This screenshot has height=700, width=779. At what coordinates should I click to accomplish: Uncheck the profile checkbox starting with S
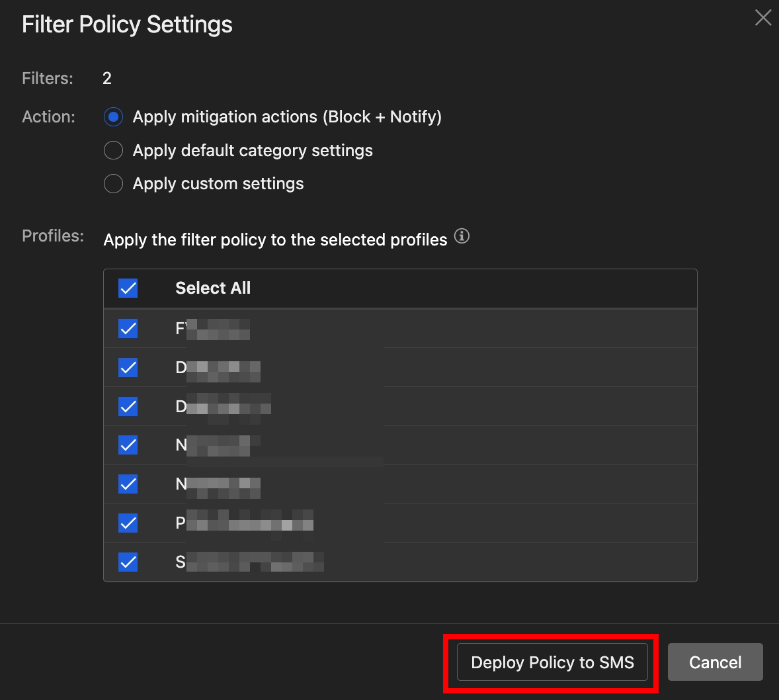click(128, 562)
